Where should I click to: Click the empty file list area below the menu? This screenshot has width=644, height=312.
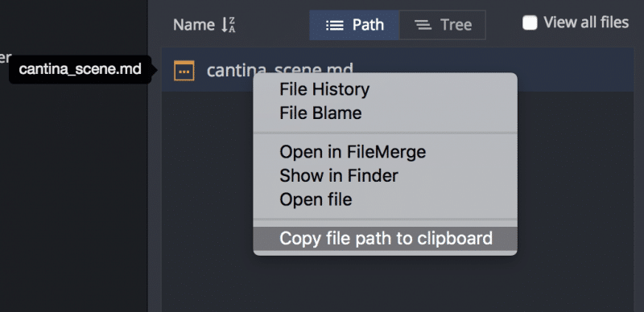click(398, 283)
